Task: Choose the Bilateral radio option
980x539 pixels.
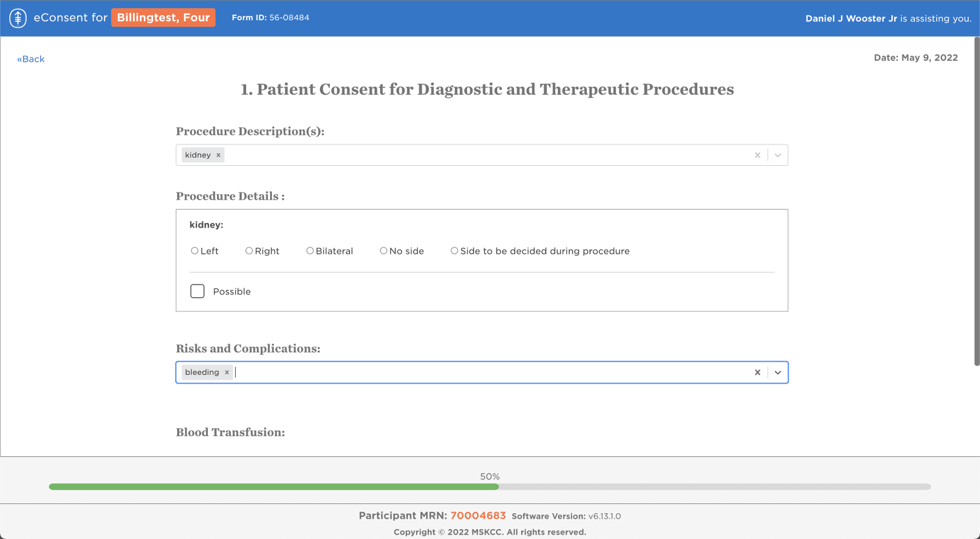Action: pyautogui.click(x=310, y=251)
